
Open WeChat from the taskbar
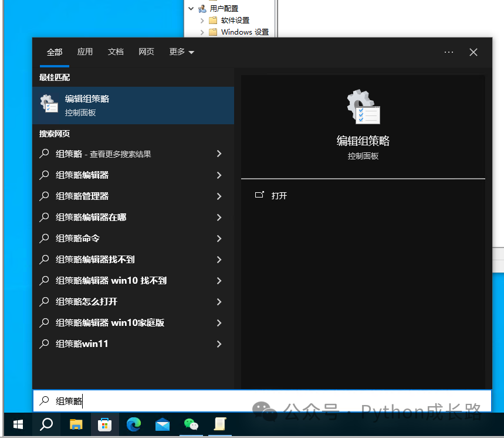click(191, 424)
